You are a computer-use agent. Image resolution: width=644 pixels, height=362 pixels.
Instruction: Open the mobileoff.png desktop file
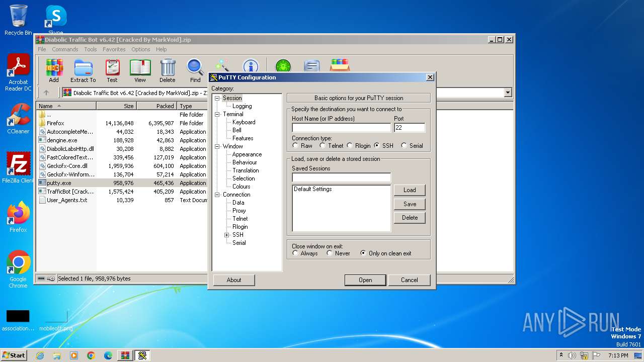click(56, 321)
